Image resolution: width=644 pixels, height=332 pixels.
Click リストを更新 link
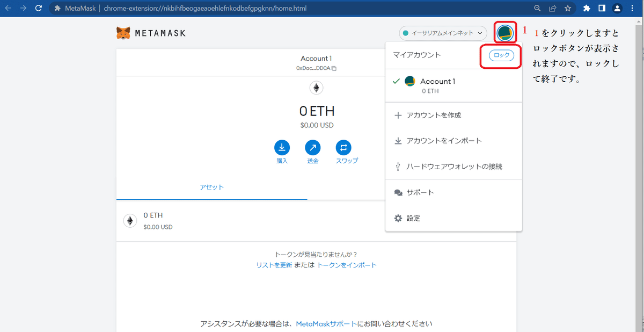[274, 265]
